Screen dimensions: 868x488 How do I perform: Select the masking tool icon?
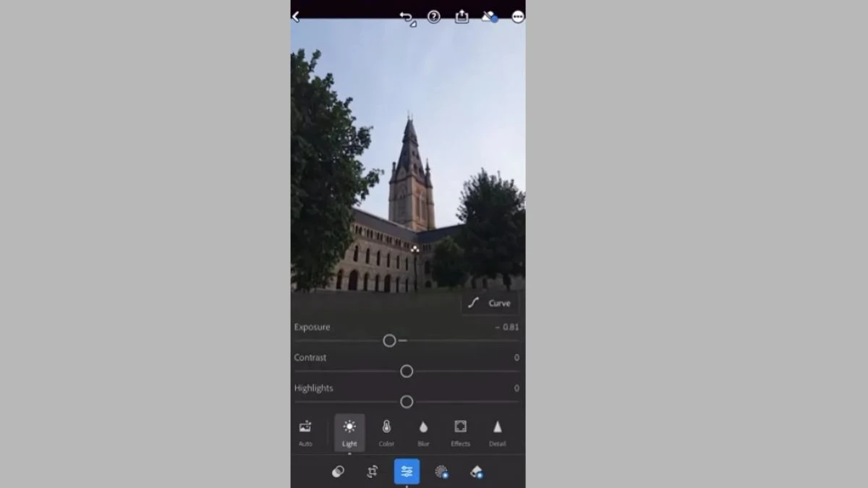tap(441, 472)
